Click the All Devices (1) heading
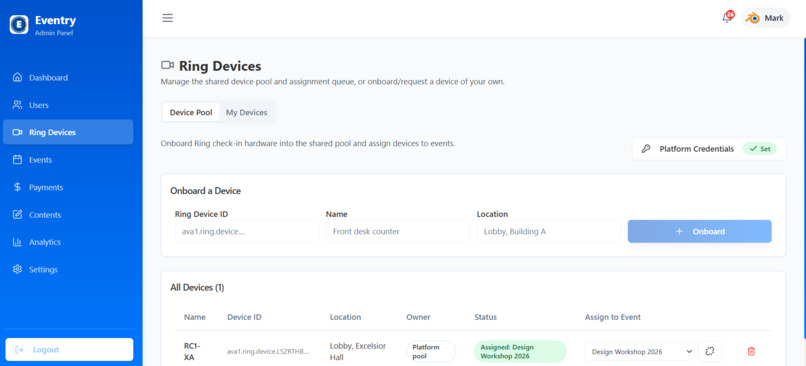806x366 pixels. click(197, 288)
